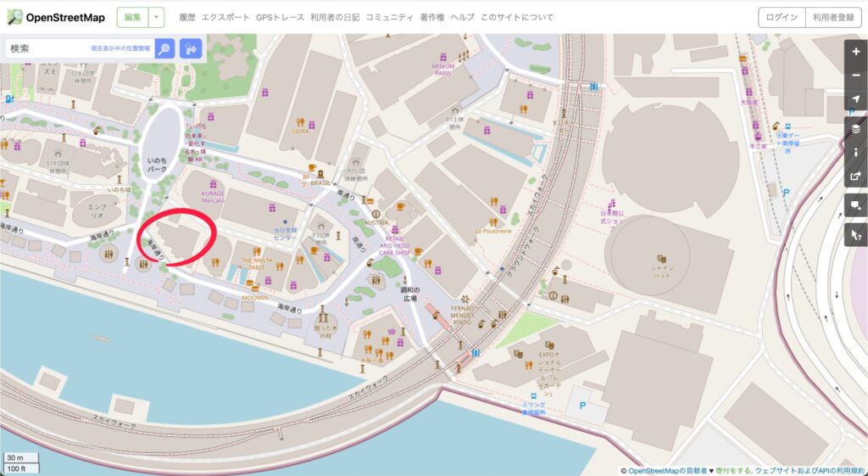The image size is (868, 476).
Task: Open the 履歴 menu item
Action: [187, 17]
